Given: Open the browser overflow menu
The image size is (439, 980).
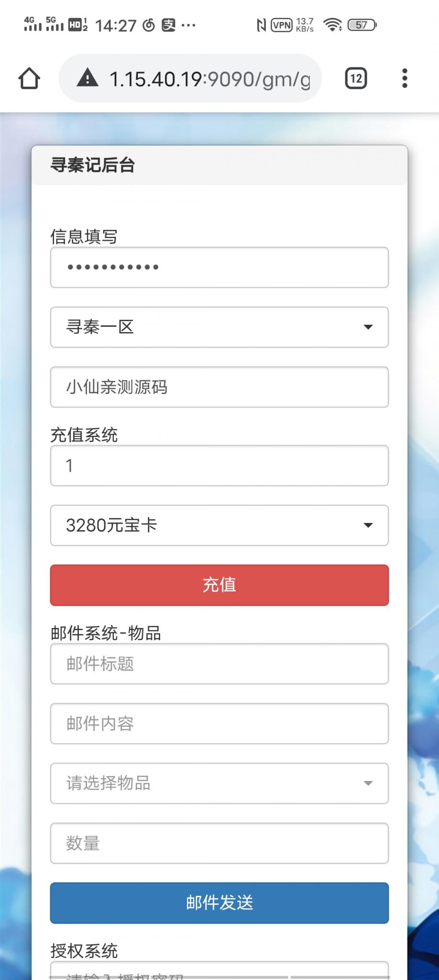Looking at the screenshot, I should 404,78.
